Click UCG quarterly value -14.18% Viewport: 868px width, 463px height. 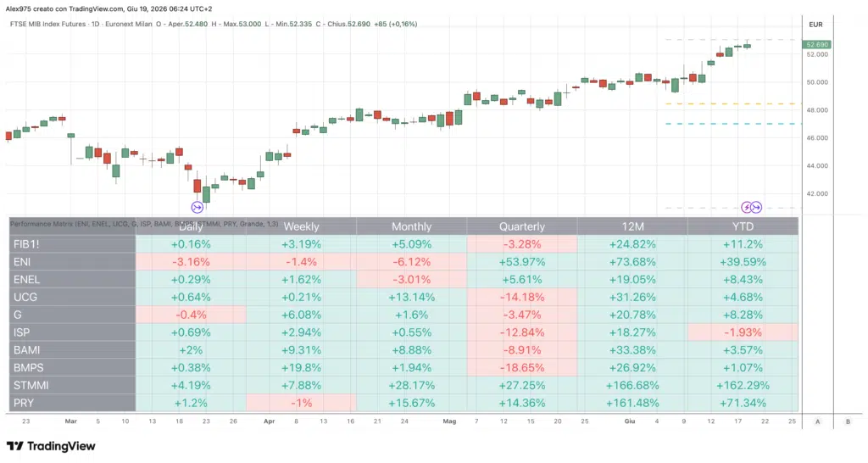522,298
